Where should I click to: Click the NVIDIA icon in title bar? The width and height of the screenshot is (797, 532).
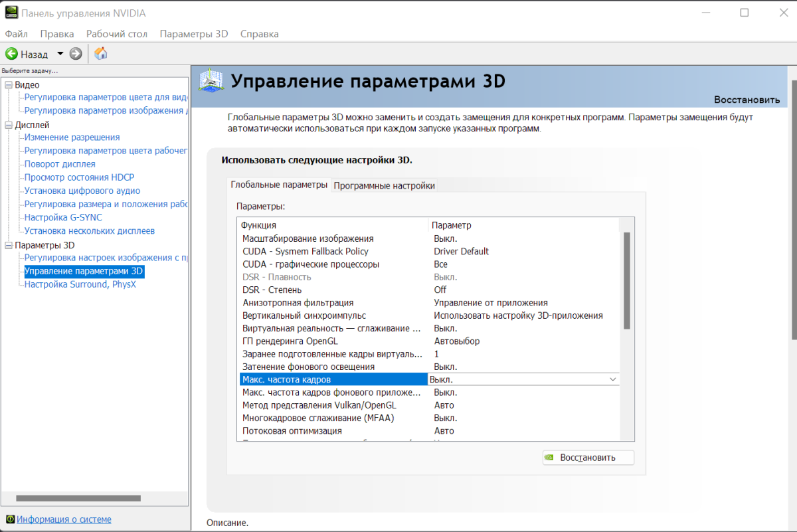(x=11, y=13)
